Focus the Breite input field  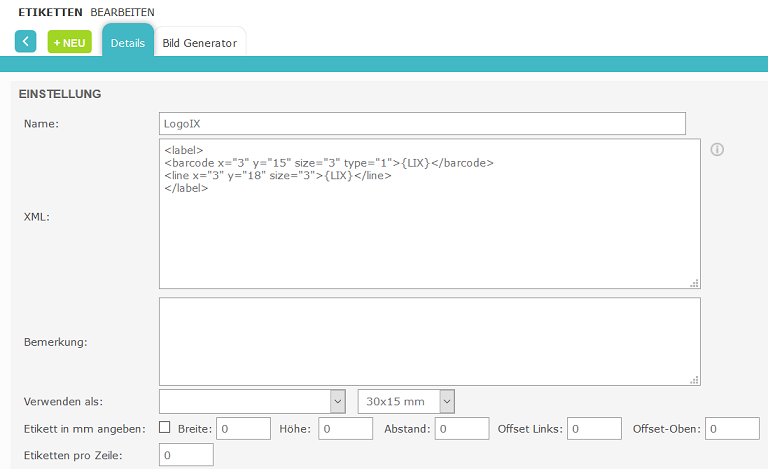(244, 429)
